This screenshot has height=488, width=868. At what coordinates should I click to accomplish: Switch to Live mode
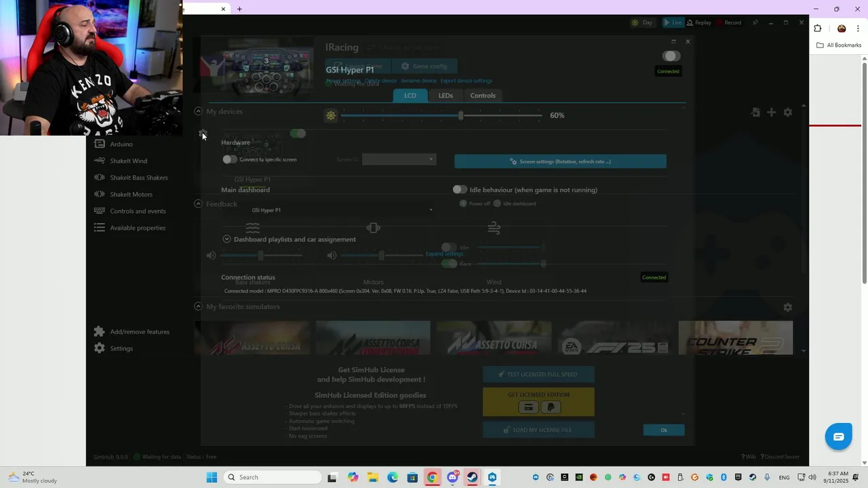point(673,22)
